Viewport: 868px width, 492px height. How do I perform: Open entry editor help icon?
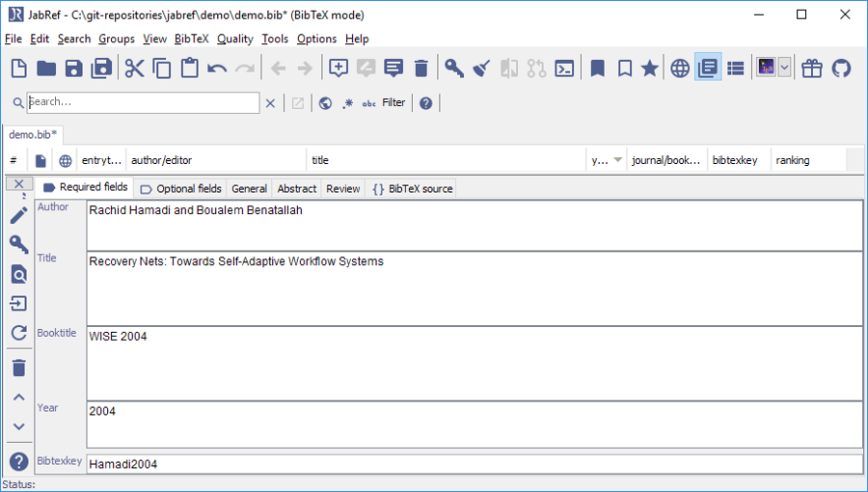pyautogui.click(x=19, y=461)
